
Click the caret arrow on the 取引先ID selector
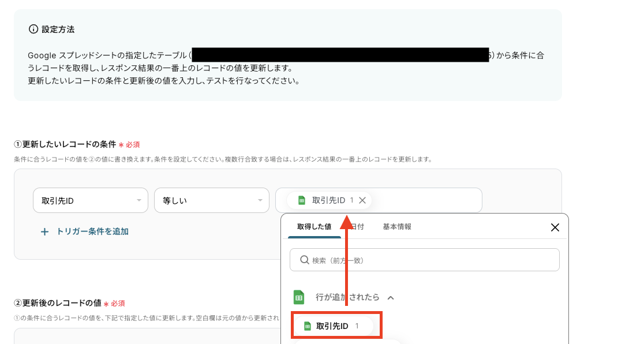coord(138,200)
